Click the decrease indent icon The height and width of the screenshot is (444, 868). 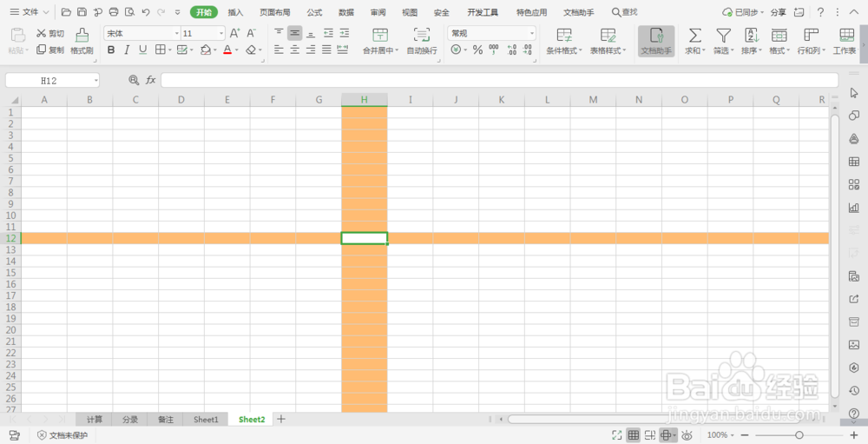(328, 33)
